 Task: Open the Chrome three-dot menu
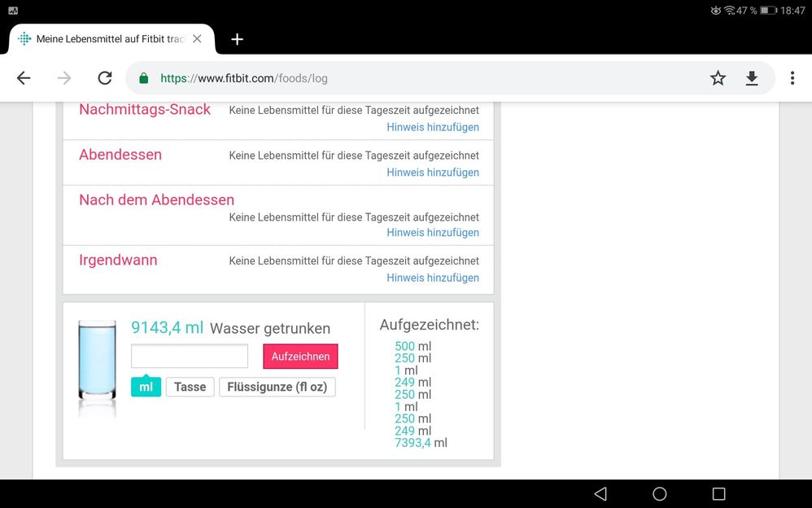792,78
